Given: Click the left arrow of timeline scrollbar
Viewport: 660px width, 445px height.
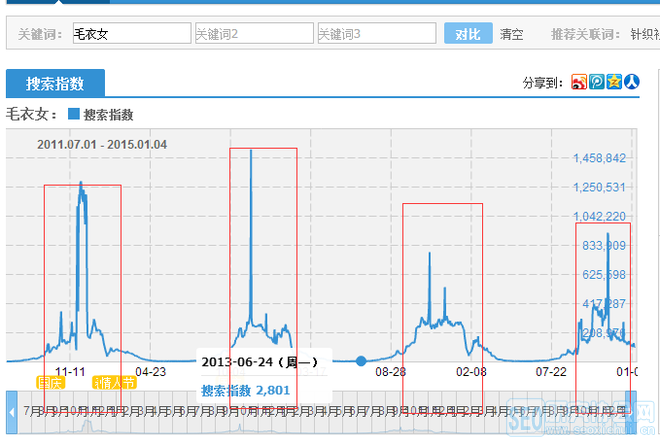Looking at the screenshot, I should point(12,411).
